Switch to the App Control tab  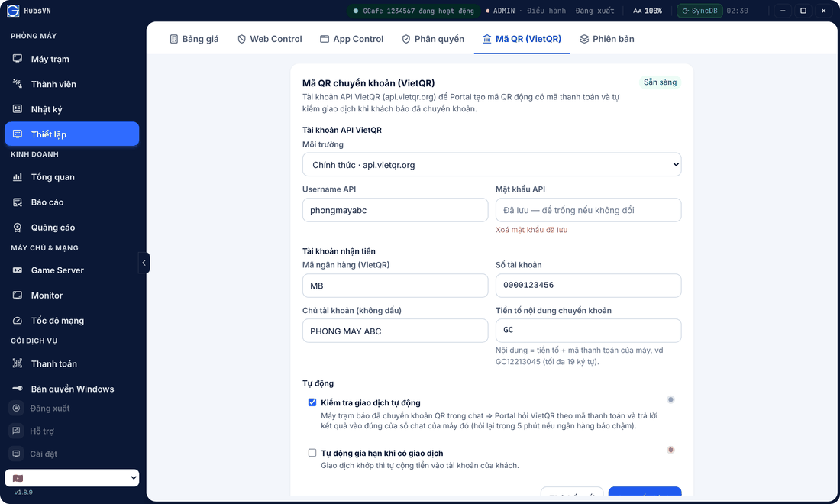tap(351, 38)
